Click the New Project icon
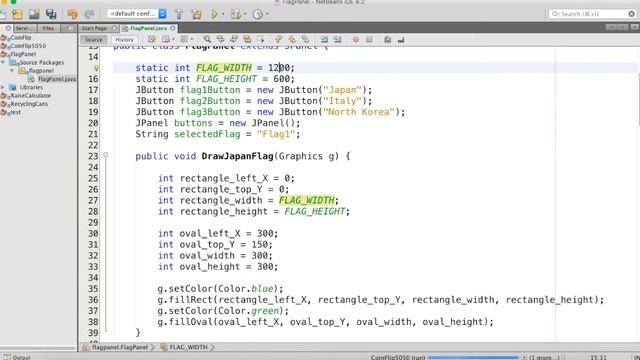640x360 pixels. tap(18, 14)
